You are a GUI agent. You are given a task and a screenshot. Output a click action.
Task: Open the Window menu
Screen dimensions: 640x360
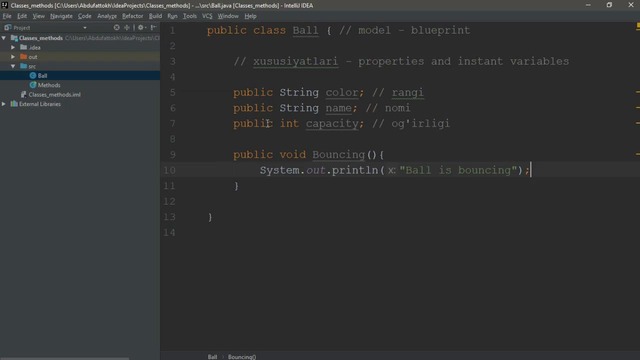pyautogui.click(x=228, y=16)
